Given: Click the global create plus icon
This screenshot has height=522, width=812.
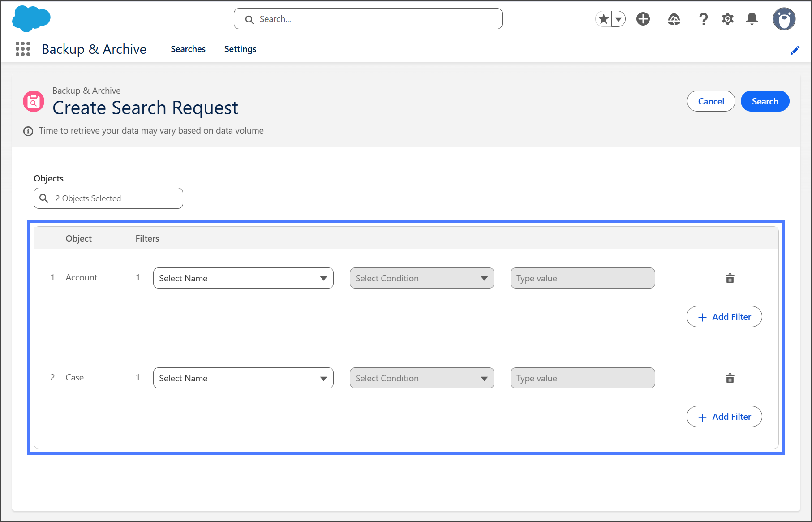Looking at the screenshot, I should tap(643, 19).
